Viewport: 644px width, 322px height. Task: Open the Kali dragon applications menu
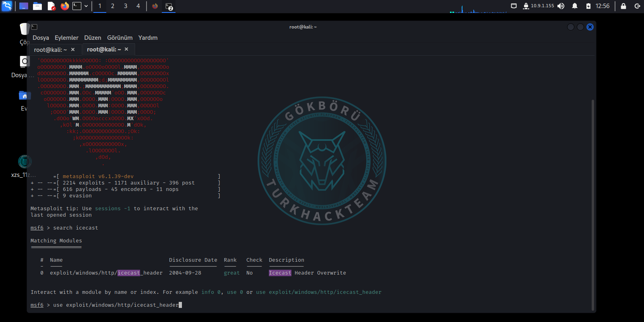7,6
